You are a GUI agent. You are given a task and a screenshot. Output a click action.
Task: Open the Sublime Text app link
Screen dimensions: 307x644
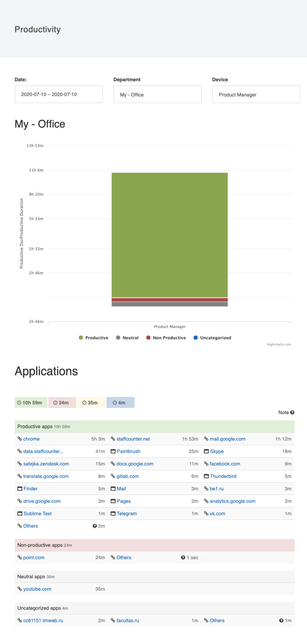click(38, 514)
